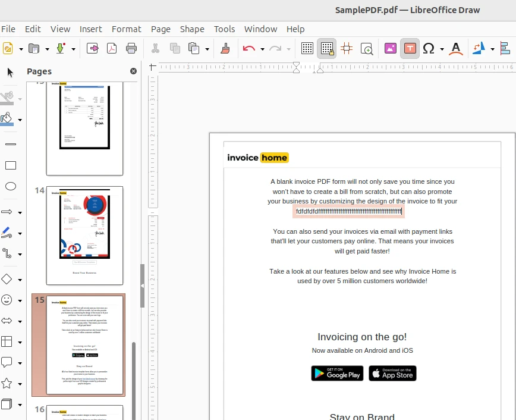The image size is (516, 420).
Task: Select the Lines and Arrows tool
Action: click(x=7, y=212)
